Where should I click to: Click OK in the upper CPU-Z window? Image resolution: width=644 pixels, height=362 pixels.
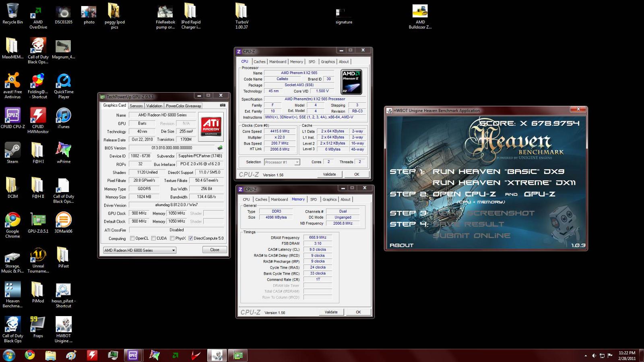pyautogui.click(x=357, y=174)
